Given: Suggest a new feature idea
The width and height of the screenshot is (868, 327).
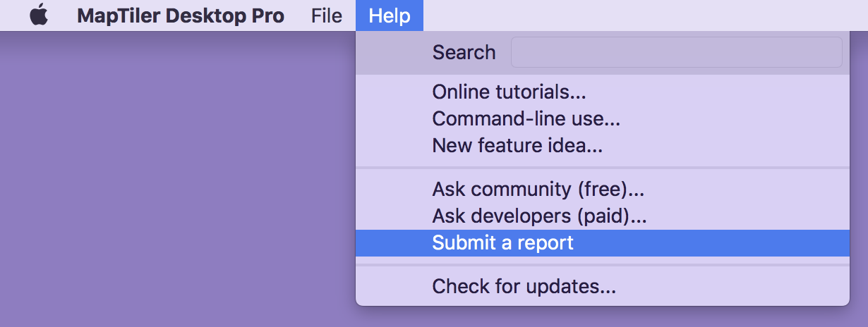Looking at the screenshot, I should (x=517, y=146).
